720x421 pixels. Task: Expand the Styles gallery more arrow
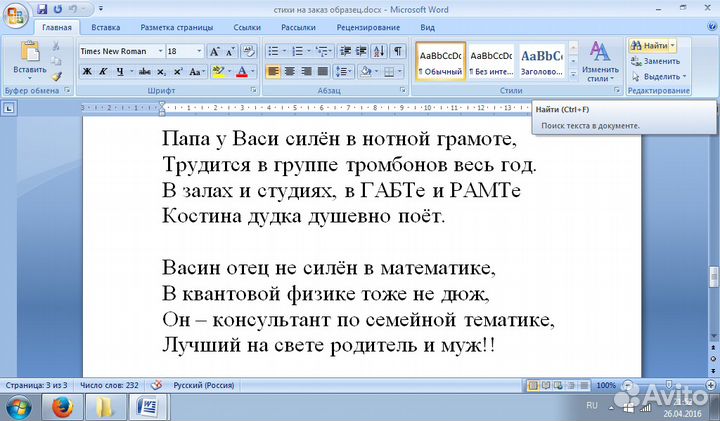click(x=573, y=73)
